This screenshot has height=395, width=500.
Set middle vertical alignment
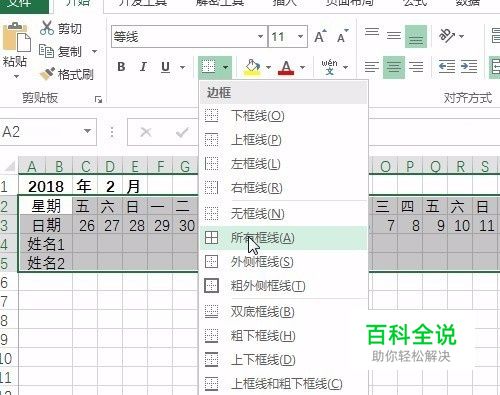pyautogui.click(x=394, y=36)
